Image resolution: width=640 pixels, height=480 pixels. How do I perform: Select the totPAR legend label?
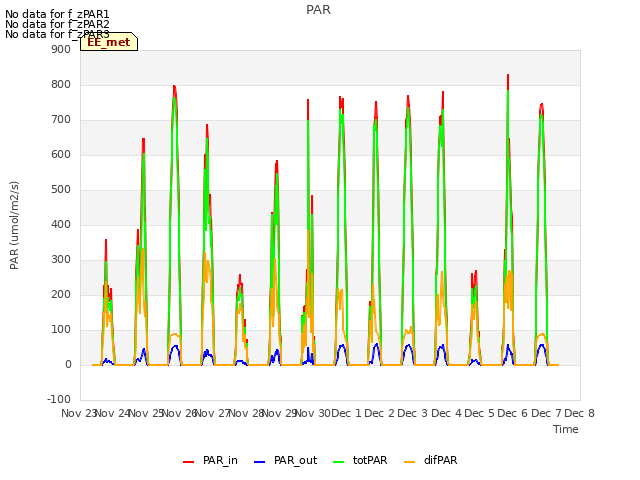pos(370,460)
